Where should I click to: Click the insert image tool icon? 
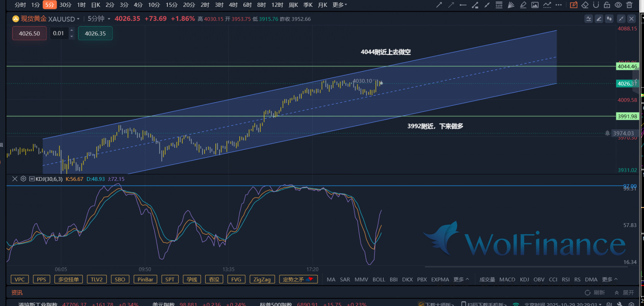(x=535, y=5)
